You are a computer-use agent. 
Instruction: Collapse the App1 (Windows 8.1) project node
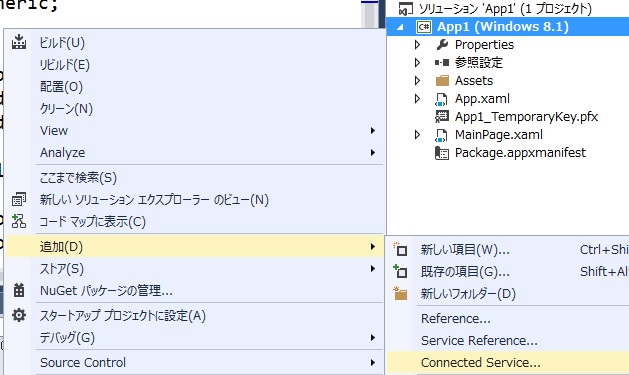tap(400, 27)
